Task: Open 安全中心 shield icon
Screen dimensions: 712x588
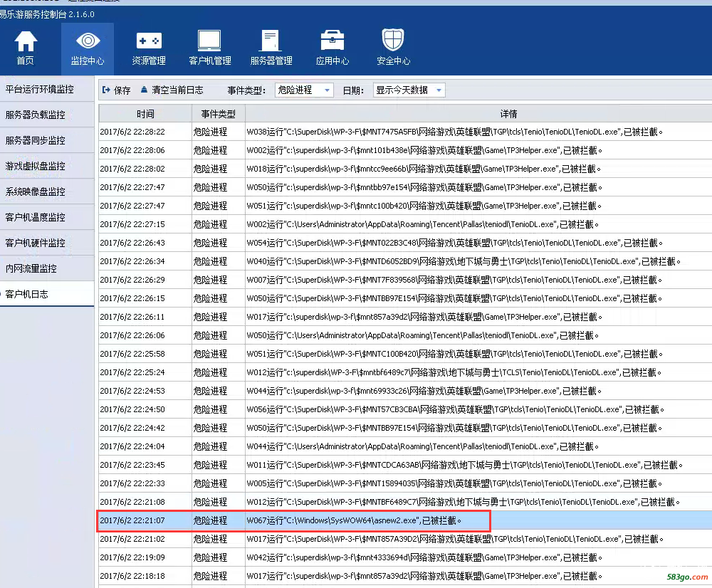Action: (x=393, y=48)
